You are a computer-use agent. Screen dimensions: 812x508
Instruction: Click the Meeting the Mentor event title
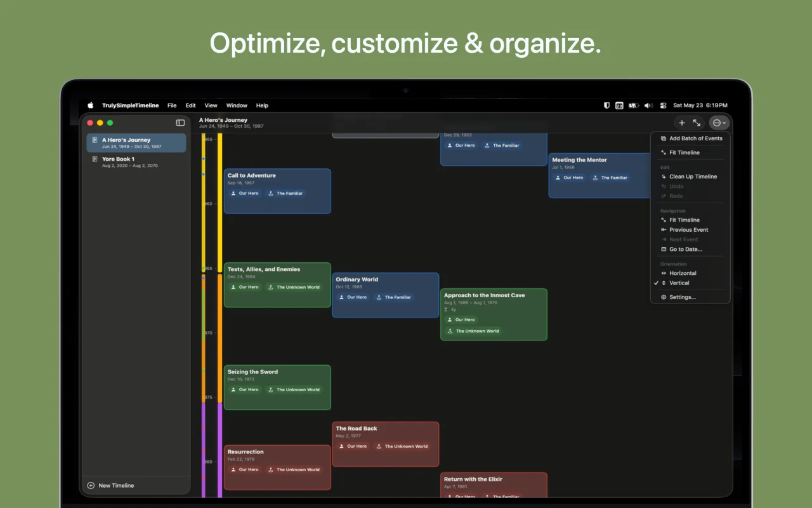tap(579, 160)
